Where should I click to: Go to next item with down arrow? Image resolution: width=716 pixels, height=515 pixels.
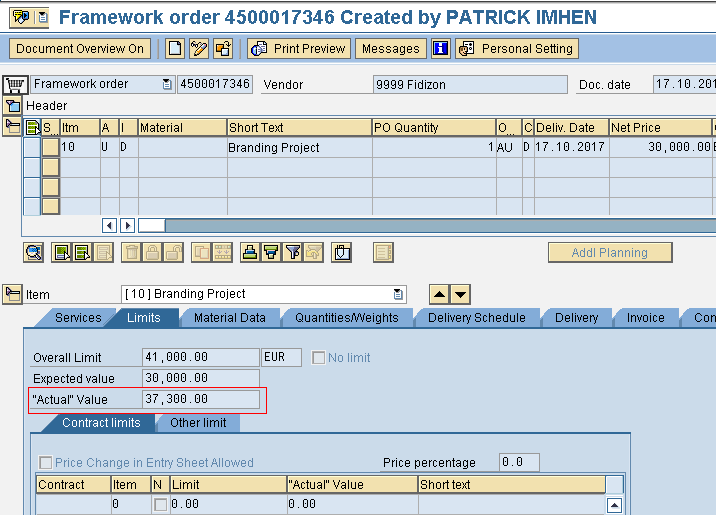tap(460, 294)
